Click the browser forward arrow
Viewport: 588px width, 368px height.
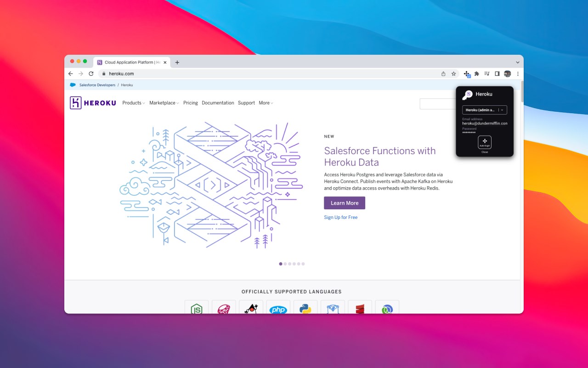[81, 74]
